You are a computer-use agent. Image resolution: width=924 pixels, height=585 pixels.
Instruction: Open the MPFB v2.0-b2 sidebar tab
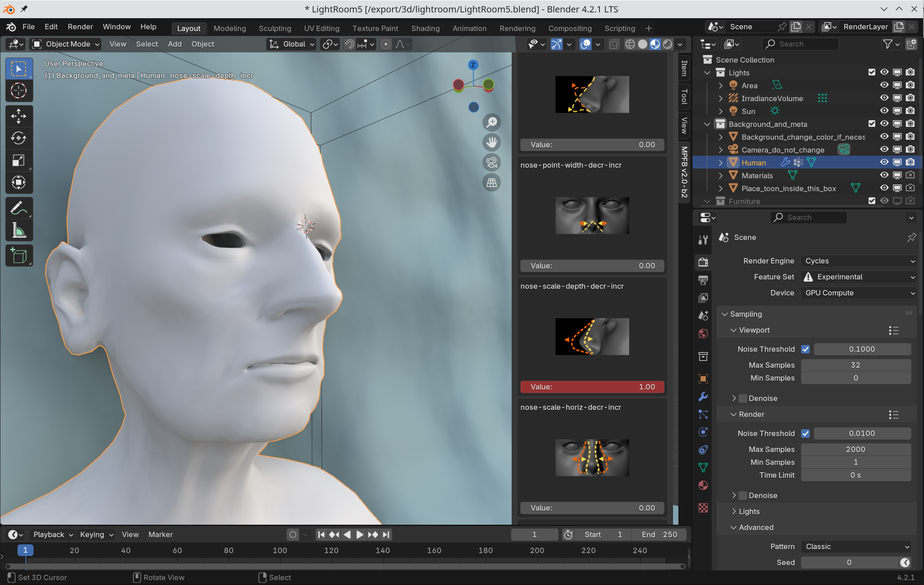tap(684, 172)
